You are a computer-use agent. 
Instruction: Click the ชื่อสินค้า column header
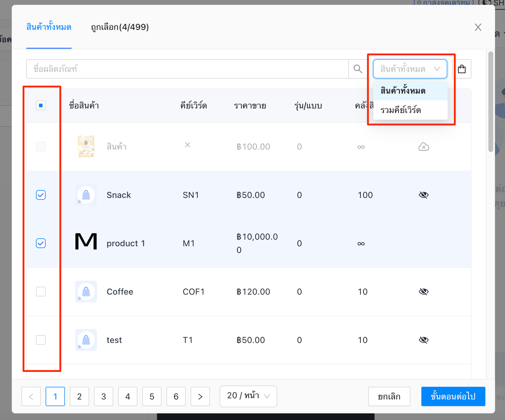tap(84, 106)
